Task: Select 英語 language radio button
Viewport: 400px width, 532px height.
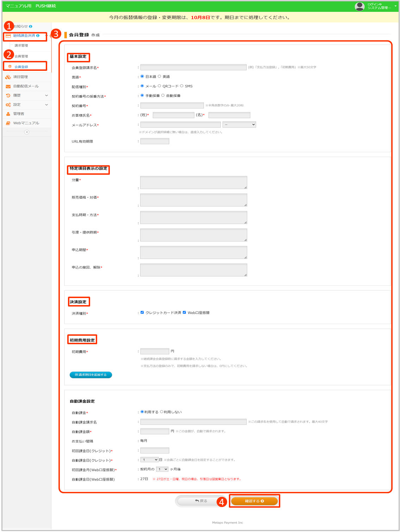Action: click(160, 76)
